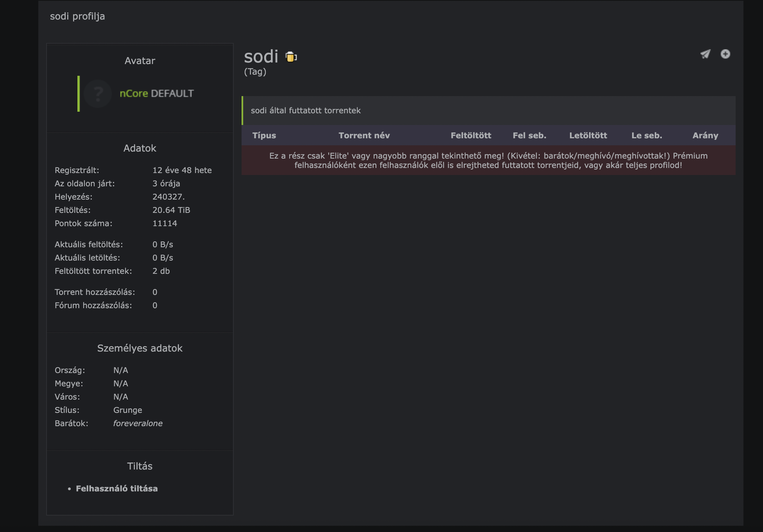The height and width of the screenshot is (532, 763).
Task: Click the Elite rank restriction notice
Action: click(488, 161)
